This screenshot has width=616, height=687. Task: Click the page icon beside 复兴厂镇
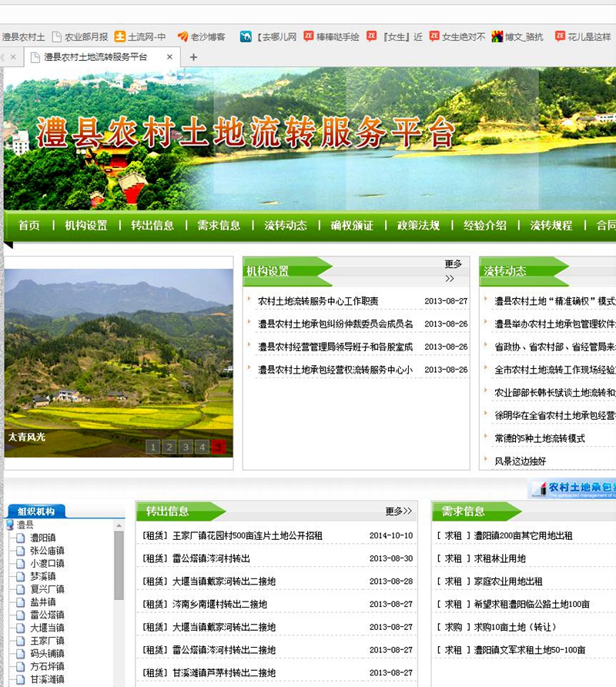coord(20,589)
